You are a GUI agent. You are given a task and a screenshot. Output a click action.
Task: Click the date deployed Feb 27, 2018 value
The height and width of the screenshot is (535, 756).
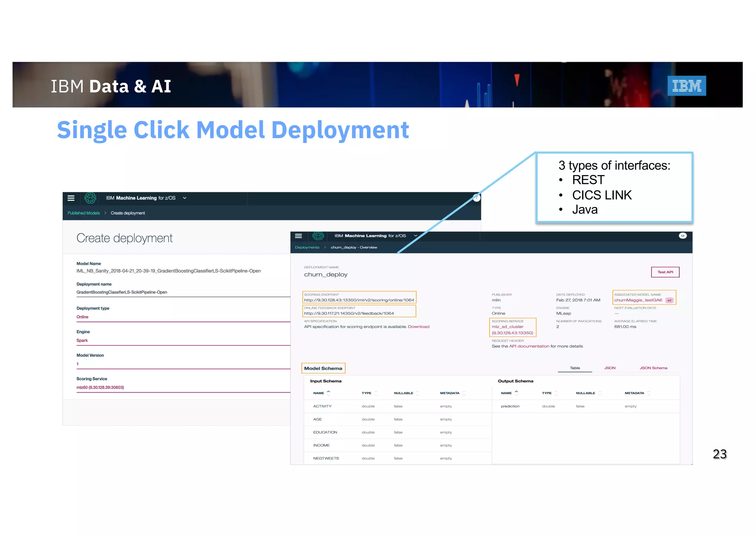coord(578,300)
